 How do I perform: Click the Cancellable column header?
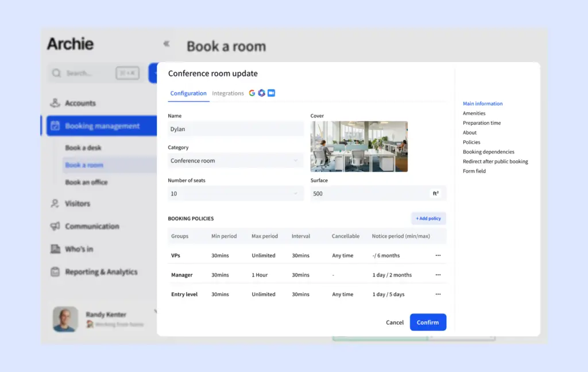[x=345, y=236]
